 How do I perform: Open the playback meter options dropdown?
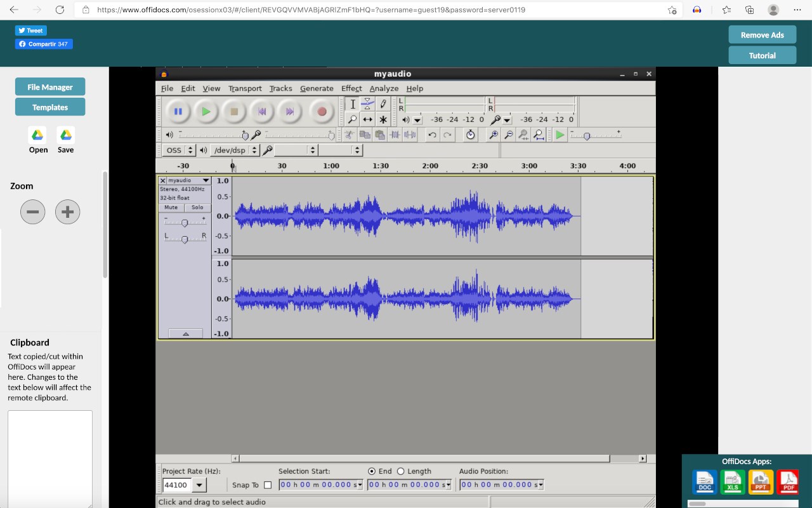pyautogui.click(x=417, y=119)
